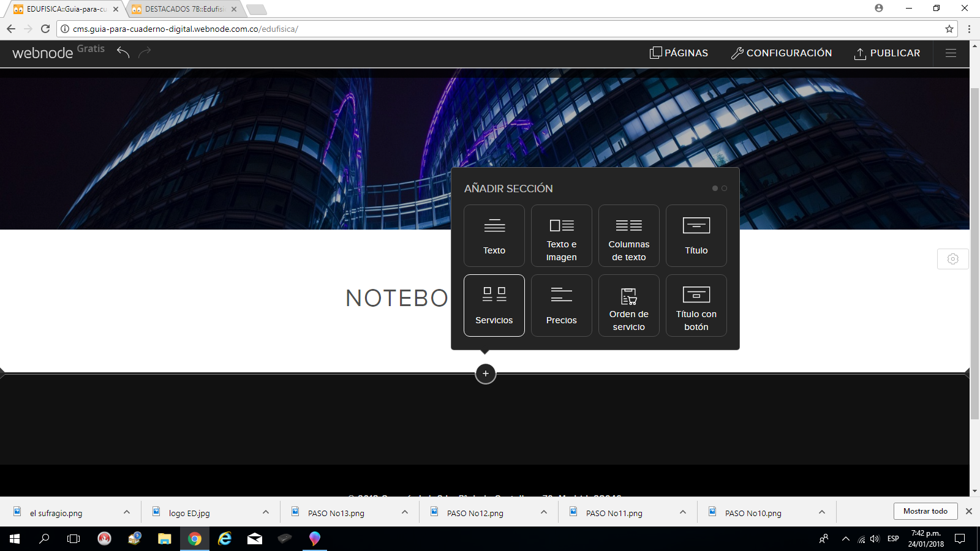Go to second page of section types
This screenshot has height=551, width=980.
click(x=724, y=189)
